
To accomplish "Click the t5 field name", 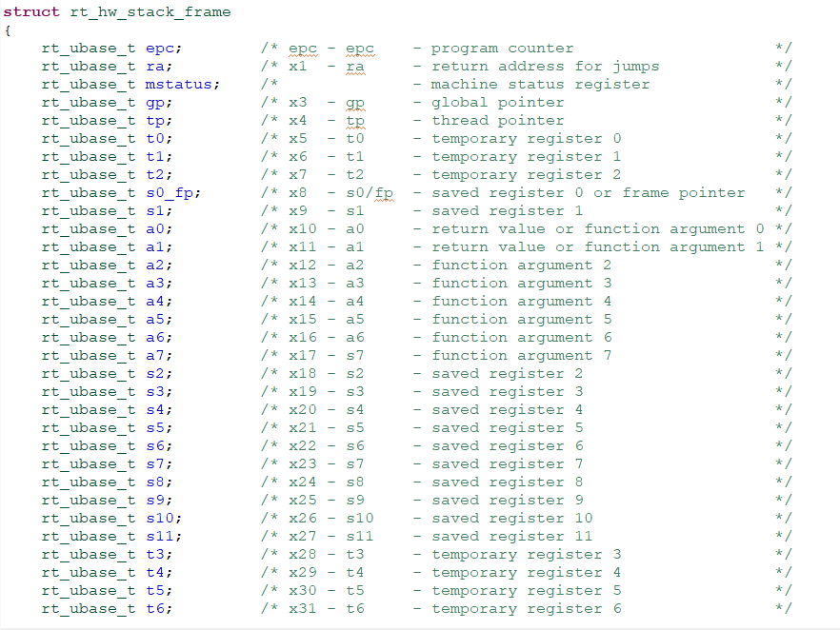I will (x=155, y=591).
